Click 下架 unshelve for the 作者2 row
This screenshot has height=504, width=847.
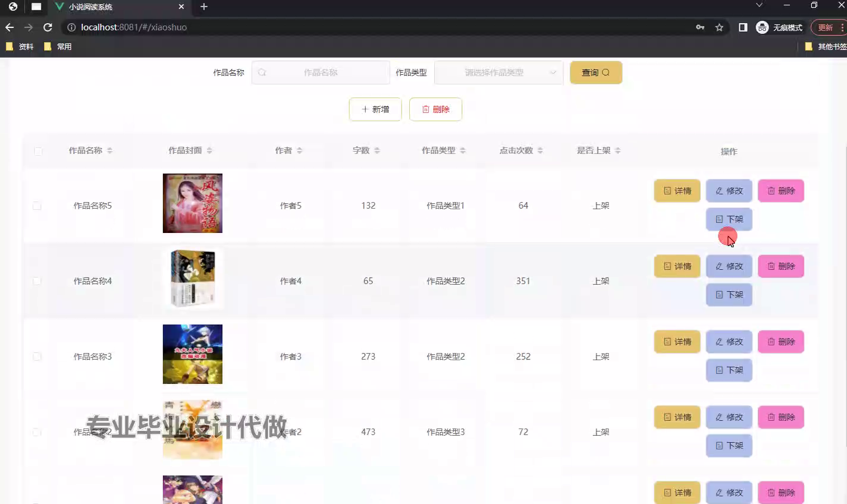click(729, 446)
